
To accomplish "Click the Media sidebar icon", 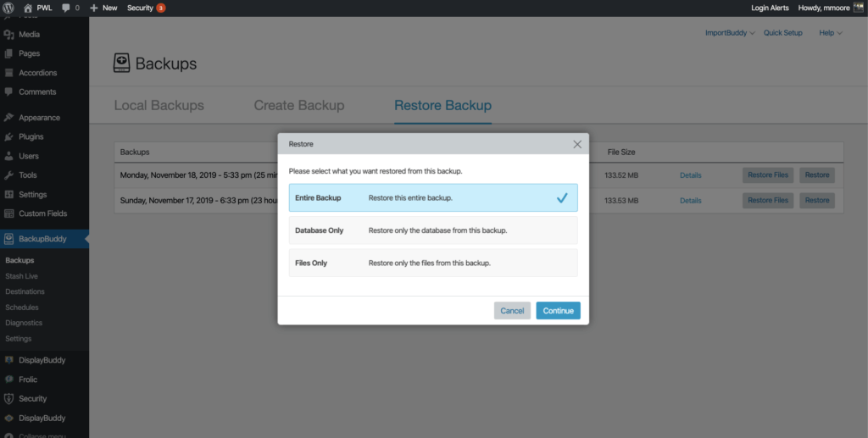I will tap(8, 34).
